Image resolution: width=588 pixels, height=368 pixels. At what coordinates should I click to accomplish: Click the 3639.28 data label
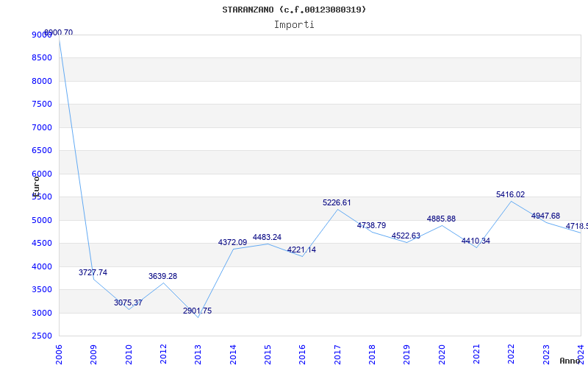click(x=162, y=277)
